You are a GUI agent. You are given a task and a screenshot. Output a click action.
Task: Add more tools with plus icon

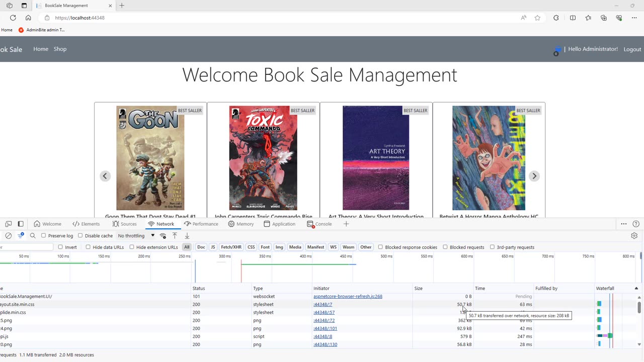[346, 224]
